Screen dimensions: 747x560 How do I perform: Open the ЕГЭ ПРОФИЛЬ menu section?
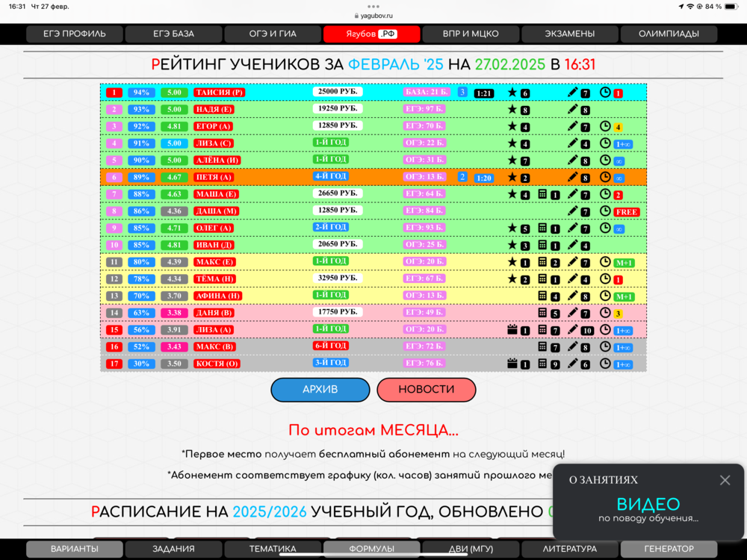point(75,34)
